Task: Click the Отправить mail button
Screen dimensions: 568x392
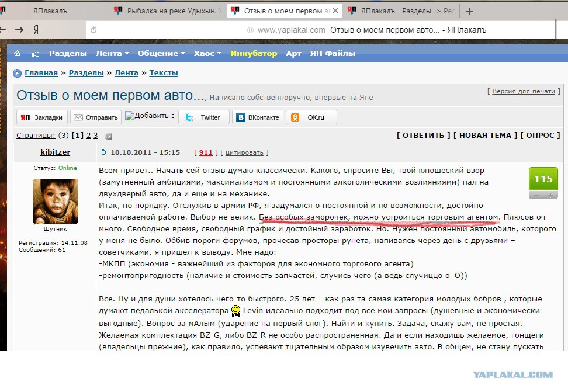Action: point(96,117)
